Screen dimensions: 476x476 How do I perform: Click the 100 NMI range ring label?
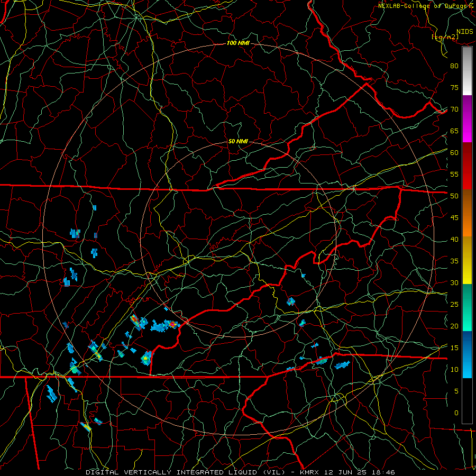click(238, 43)
